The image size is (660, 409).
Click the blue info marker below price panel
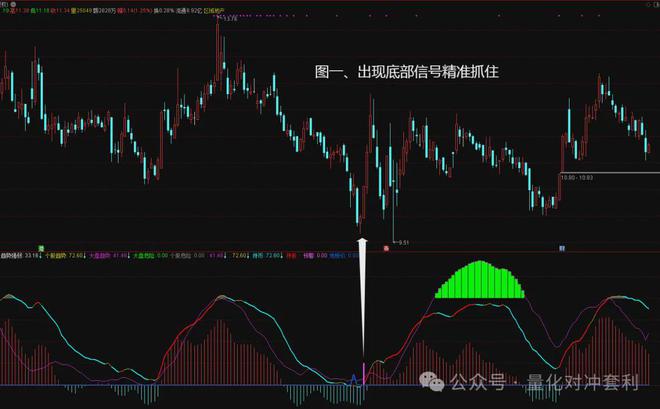(x=562, y=248)
